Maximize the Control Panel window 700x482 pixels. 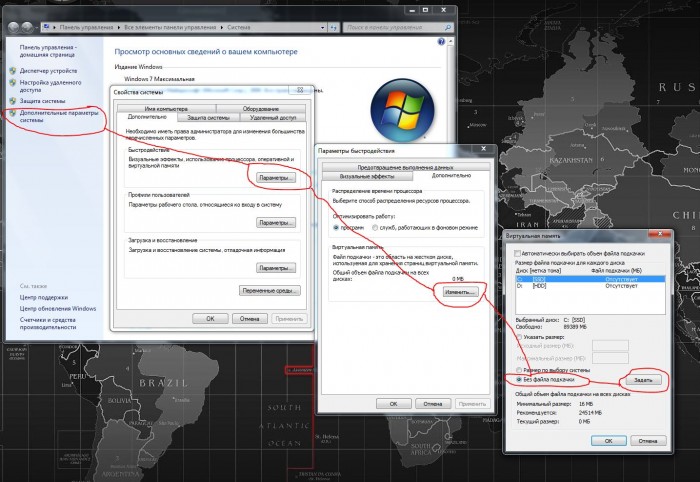point(425,10)
